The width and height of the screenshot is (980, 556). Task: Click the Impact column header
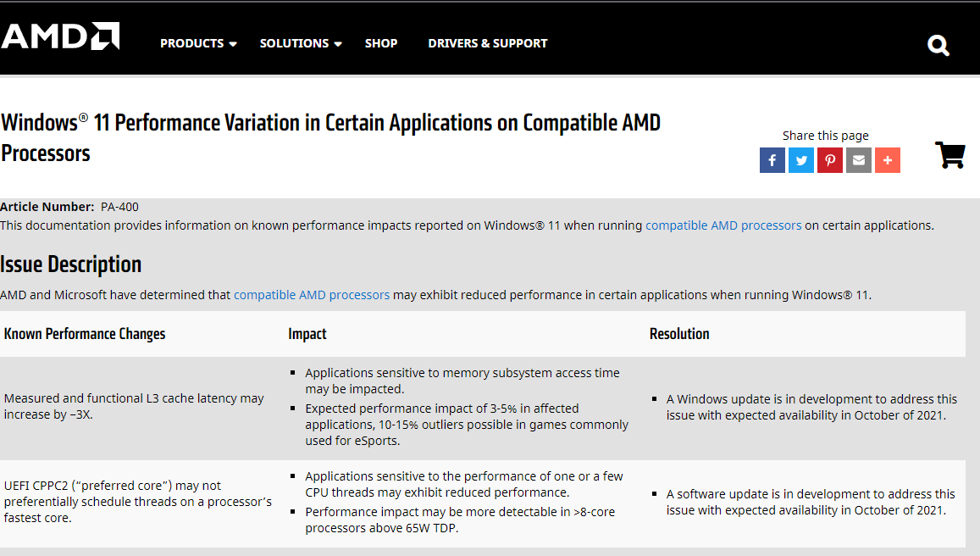[307, 334]
